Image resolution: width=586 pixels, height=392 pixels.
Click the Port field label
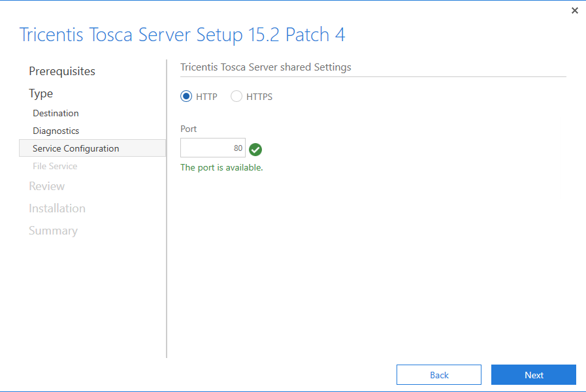pos(188,129)
